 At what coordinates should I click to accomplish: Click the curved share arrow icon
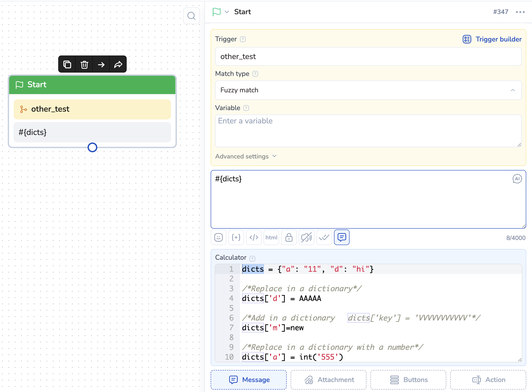point(118,64)
